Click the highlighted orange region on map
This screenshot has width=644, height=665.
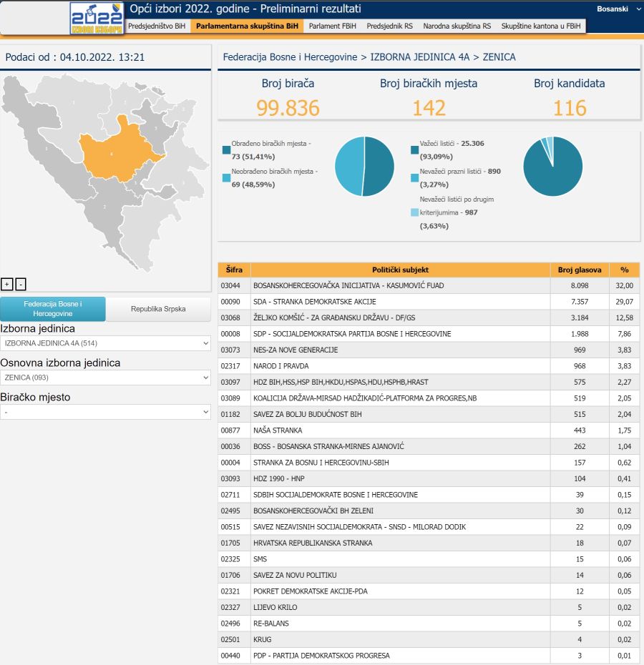point(118,150)
